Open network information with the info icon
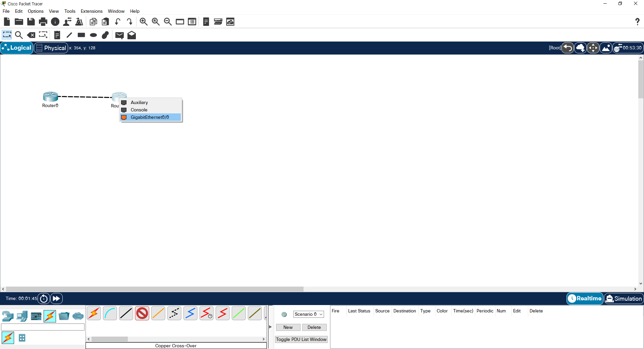Screen dimensions: 644x349 pos(55,22)
